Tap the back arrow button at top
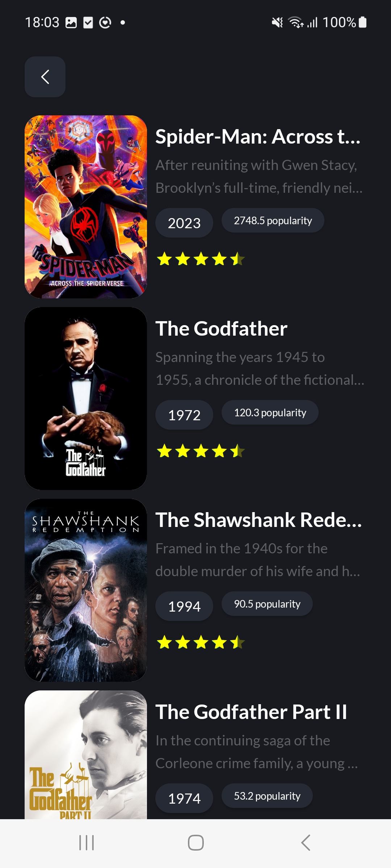This screenshot has width=391, height=868. [x=45, y=77]
